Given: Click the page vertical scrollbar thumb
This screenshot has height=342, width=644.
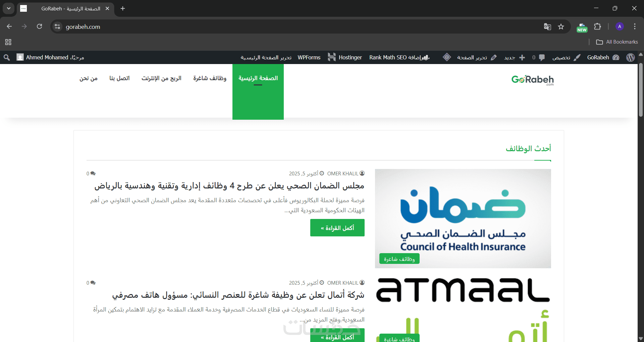Looking at the screenshot, I should coord(641,90).
